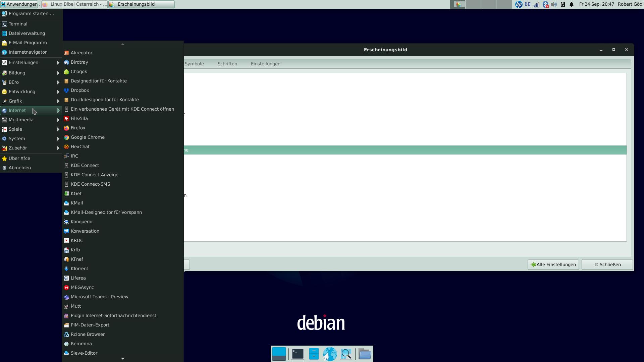Open the file manager folder icon in the dock

click(x=364, y=354)
